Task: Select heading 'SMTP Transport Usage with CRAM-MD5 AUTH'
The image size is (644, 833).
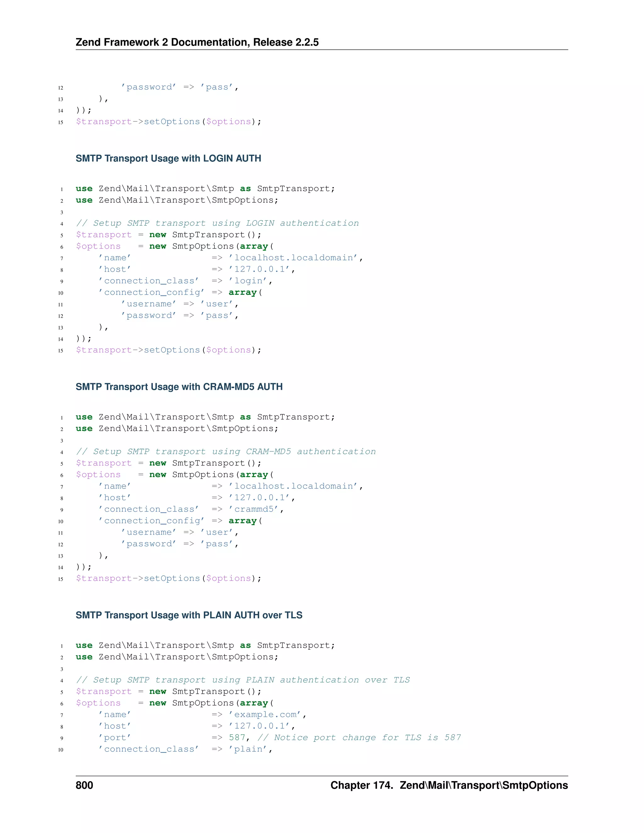Action: click(179, 387)
